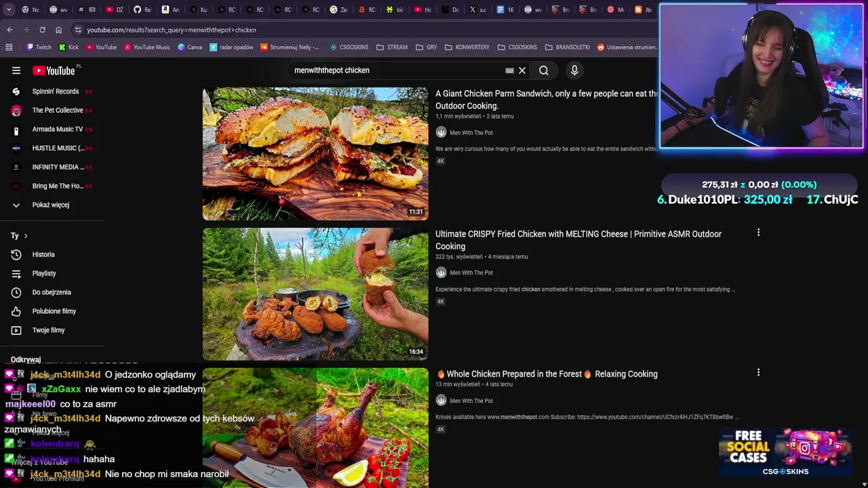The image size is (868, 488).
Task: Open title Ultimate CRISPY Fried Chicken
Action: (x=578, y=240)
